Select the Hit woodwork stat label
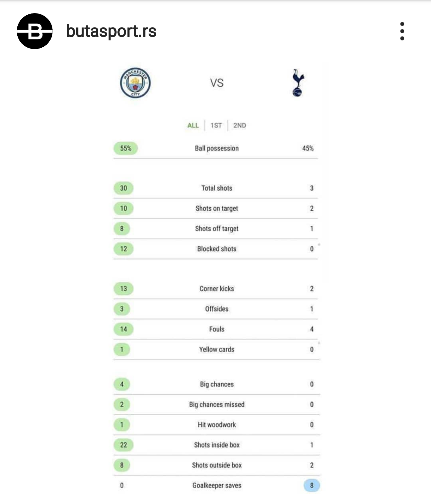Screen dimensions: 431x504 (217, 425)
